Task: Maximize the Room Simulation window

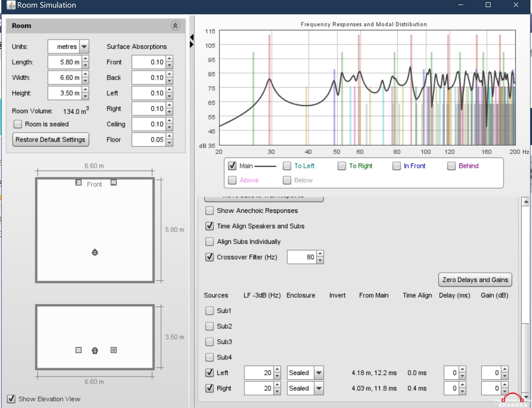Action: click(x=488, y=5)
